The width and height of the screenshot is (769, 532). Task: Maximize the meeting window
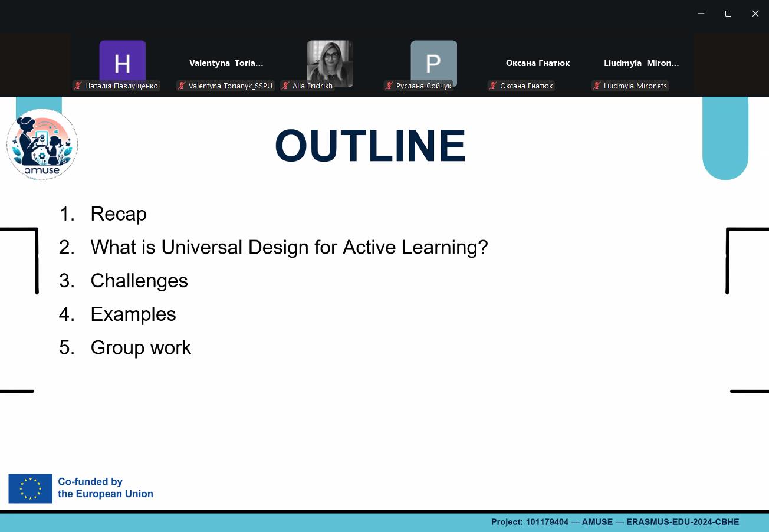(728, 14)
